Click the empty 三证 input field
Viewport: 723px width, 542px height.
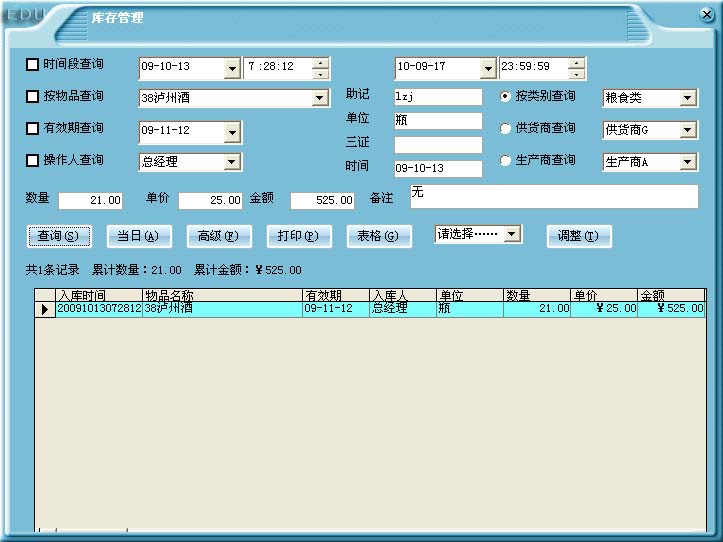coord(438,145)
